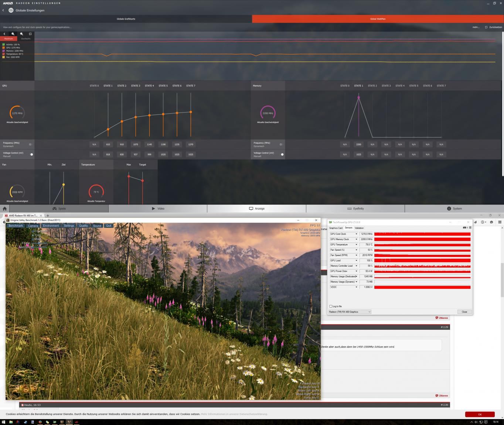Image resolution: width=504 pixels, height=425 pixels.
Task: Click the State 7 frequency field showing 1270
Action: [x=191, y=144]
